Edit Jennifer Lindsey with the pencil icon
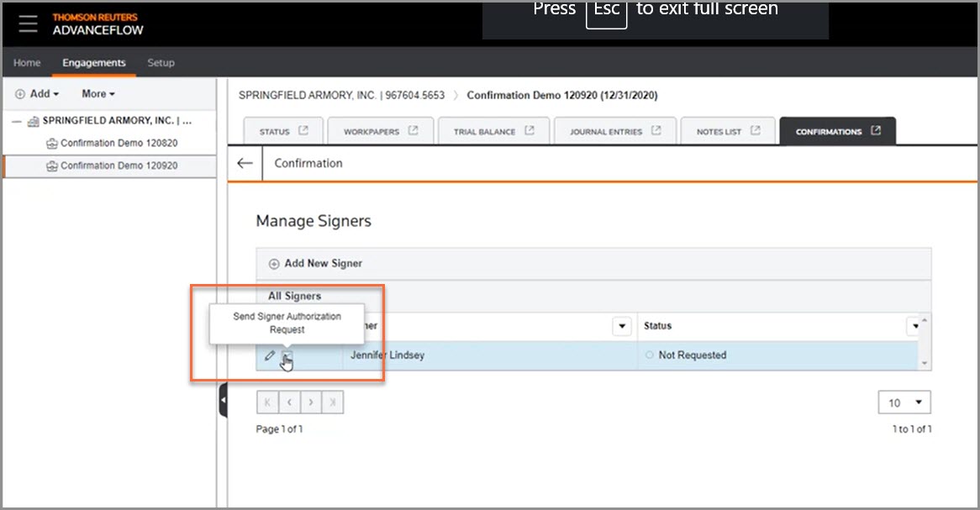This screenshot has height=510, width=980. pos(270,355)
